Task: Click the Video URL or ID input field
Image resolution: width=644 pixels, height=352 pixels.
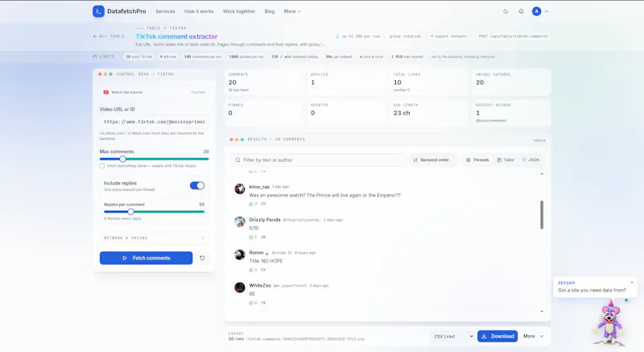Action: coord(154,122)
